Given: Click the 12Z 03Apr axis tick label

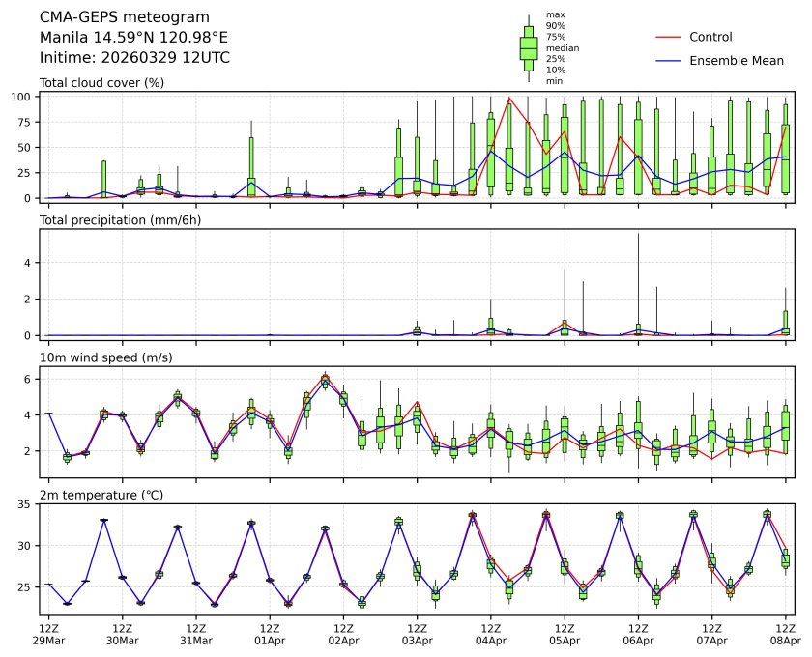Looking at the screenshot, I should (417, 633).
